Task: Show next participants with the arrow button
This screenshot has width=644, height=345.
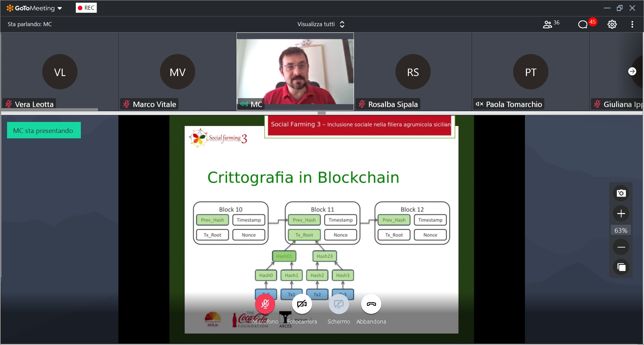Action: pos(632,71)
